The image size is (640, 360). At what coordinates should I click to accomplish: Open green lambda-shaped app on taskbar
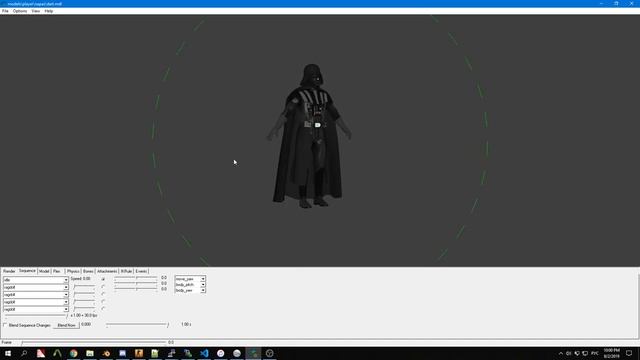pyautogui.click(x=57, y=353)
